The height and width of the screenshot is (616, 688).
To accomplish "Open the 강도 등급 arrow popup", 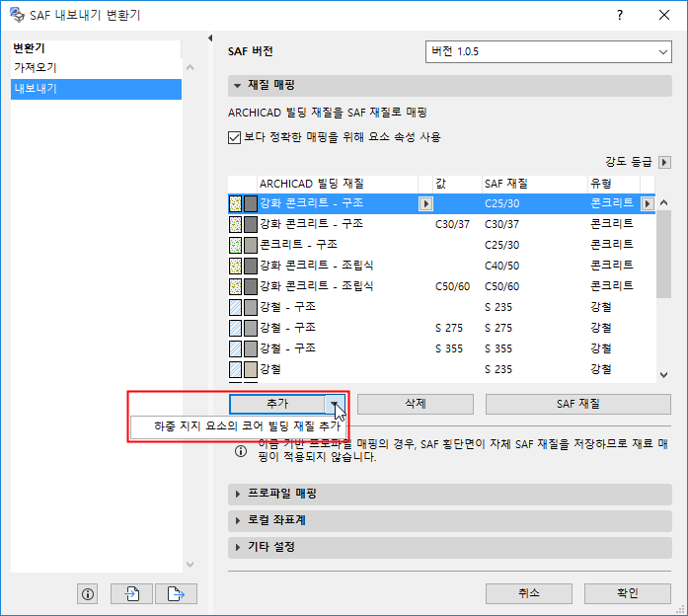I will (664, 162).
